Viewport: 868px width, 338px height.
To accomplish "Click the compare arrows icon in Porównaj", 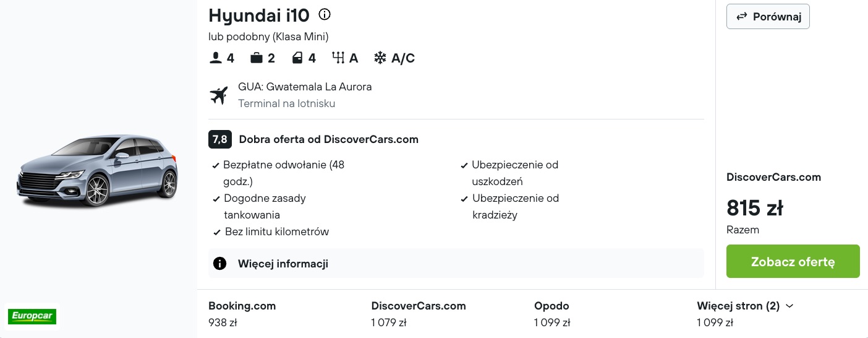I will 742,17.
